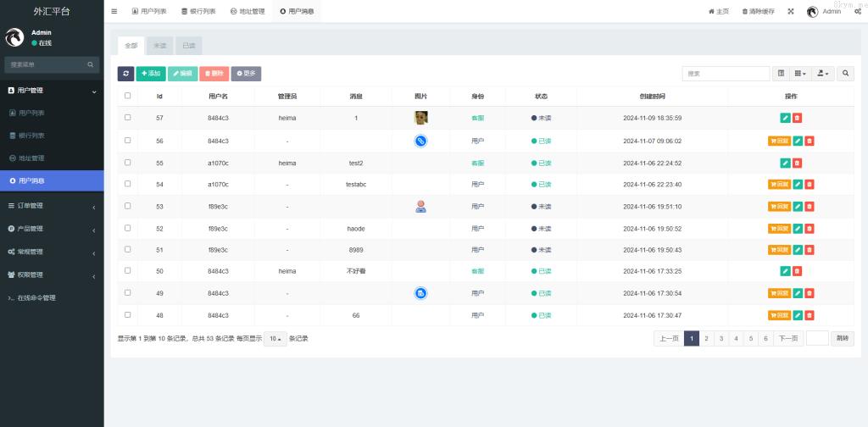Image resolution: width=868 pixels, height=427 pixels.
Task: Click the refresh icon in the table toolbar
Action: pos(125,74)
